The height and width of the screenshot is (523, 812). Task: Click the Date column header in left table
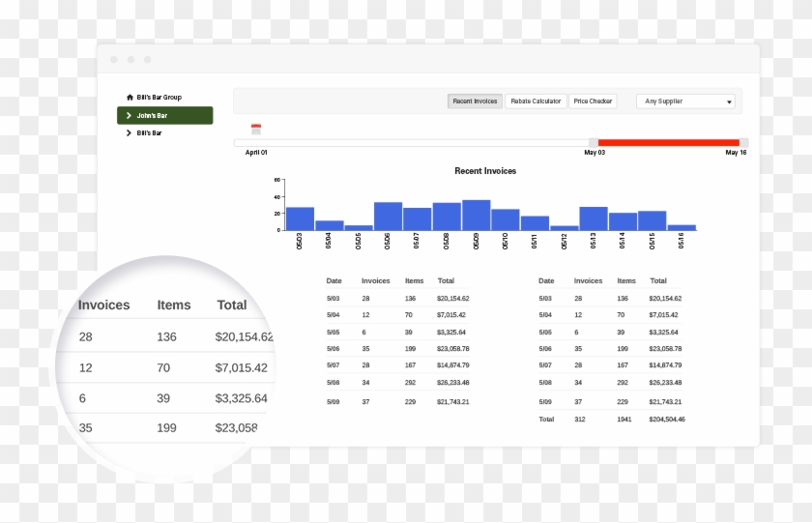pyautogui.click(x=333, y=281)
